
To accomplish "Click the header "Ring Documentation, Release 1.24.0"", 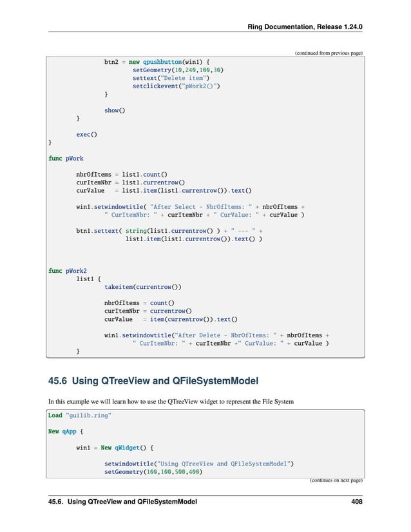I will coord(305,27).
